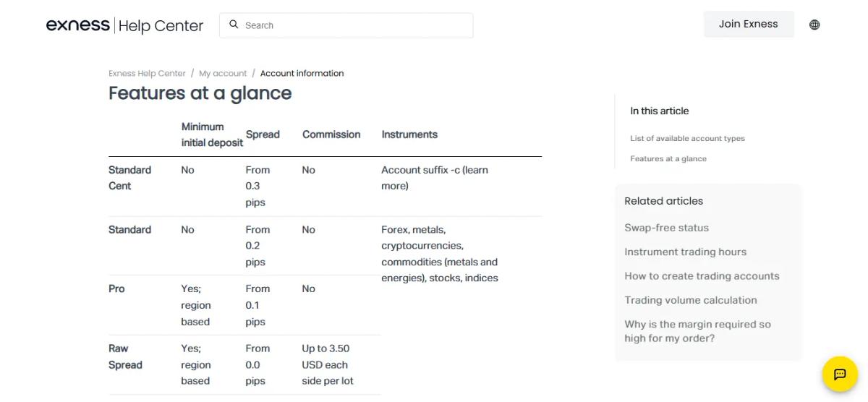Click the Join Exness button
Screen dimensions: 868x402
coord(749,24)
